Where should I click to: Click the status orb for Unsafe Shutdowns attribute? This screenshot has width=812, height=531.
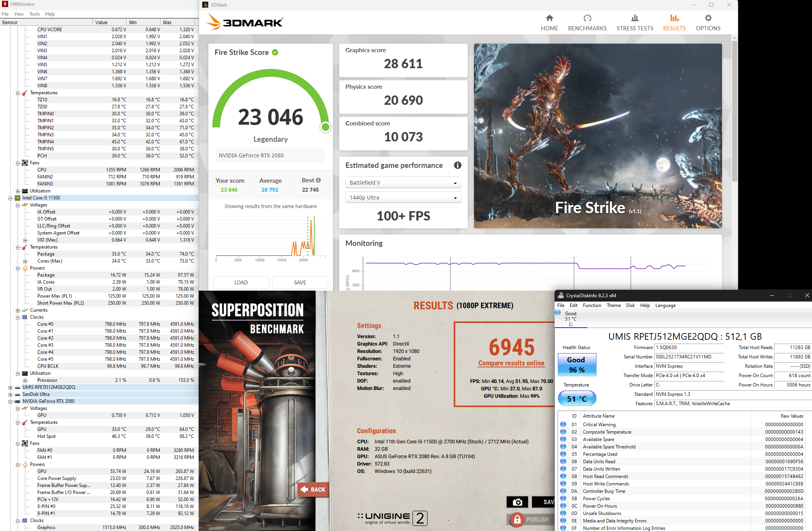pyautogui.click(x=563, y=513)
